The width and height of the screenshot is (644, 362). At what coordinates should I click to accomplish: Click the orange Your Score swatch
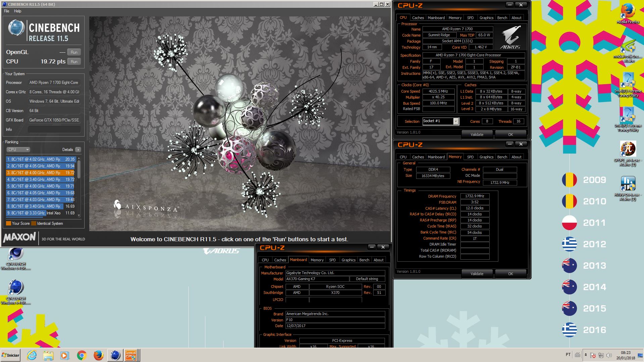click(x=8, y=223)
